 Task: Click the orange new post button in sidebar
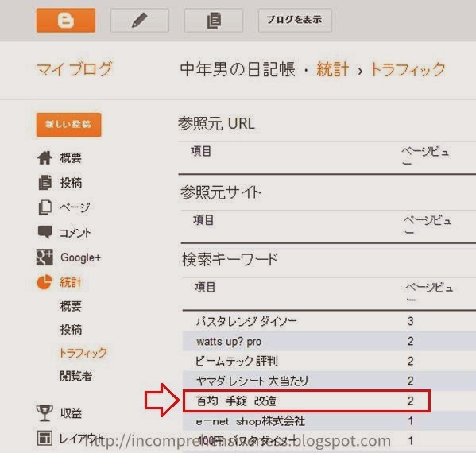(68, 125)
